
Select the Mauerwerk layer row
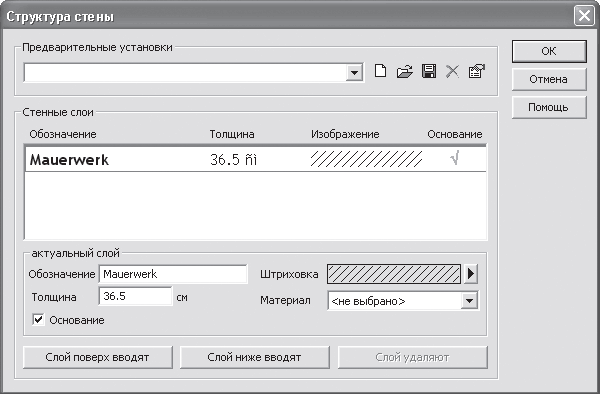[256, 159]
